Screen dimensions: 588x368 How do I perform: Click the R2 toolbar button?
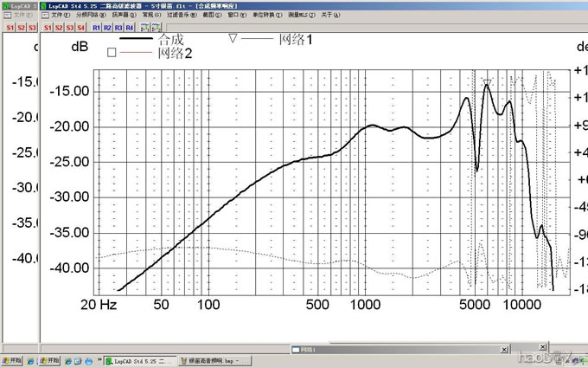tap(107, 27)
